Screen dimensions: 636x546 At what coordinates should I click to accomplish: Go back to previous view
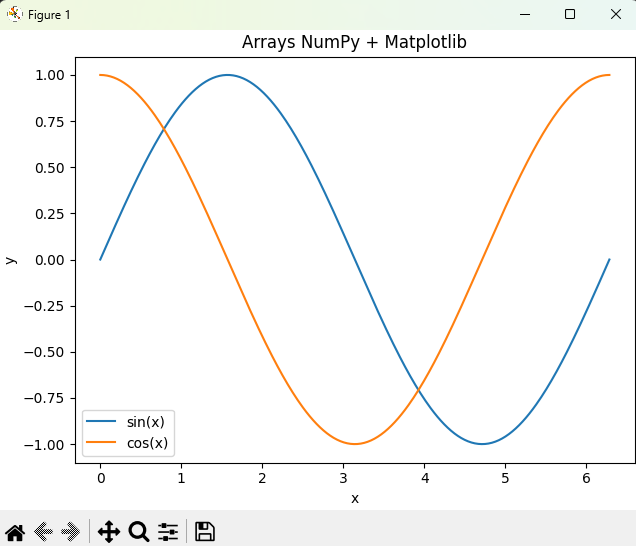43,531
